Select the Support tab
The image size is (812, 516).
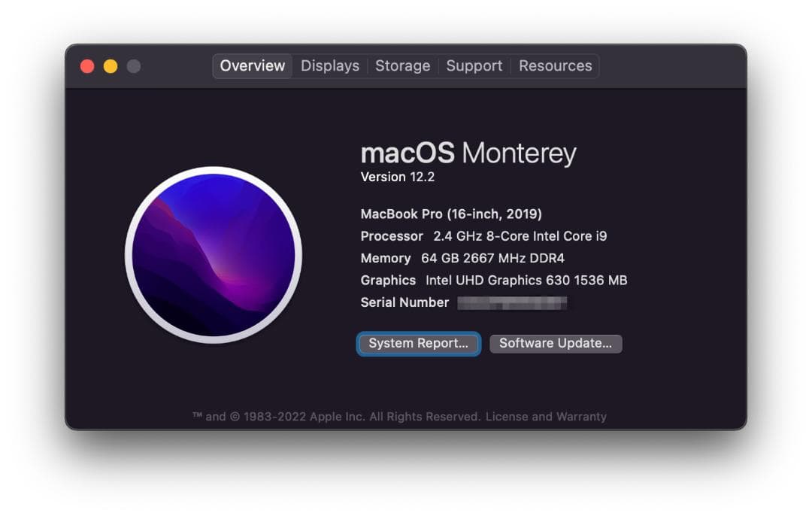pyautogui.click(x=474, y=66)
